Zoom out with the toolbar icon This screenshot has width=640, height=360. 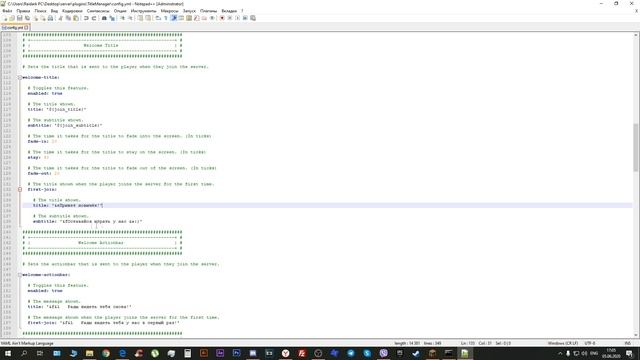[x=130, y=18]
